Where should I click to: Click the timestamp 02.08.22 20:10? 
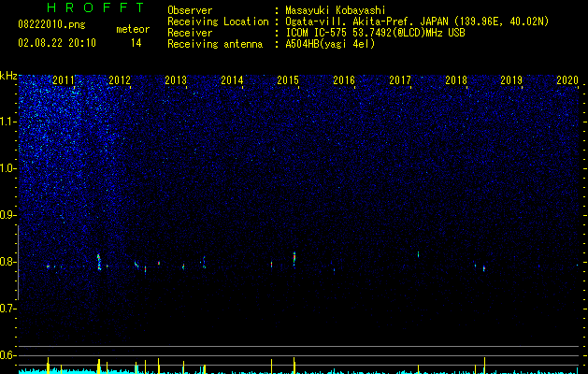[x=57, y=43]
